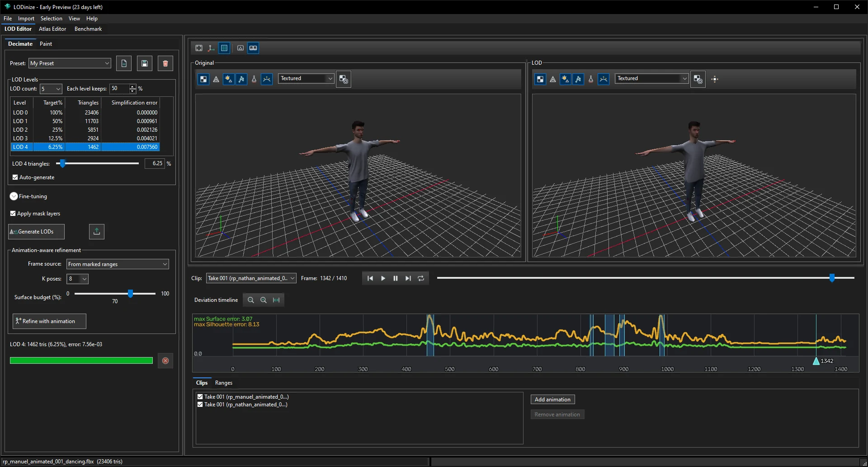
Task: Fit the deviation timeline to width
Action: coord(276,300)
